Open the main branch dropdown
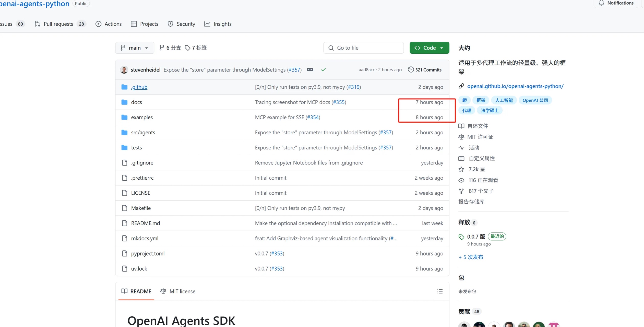This screenshot has height=327, width=644. (x=135, y=48)
